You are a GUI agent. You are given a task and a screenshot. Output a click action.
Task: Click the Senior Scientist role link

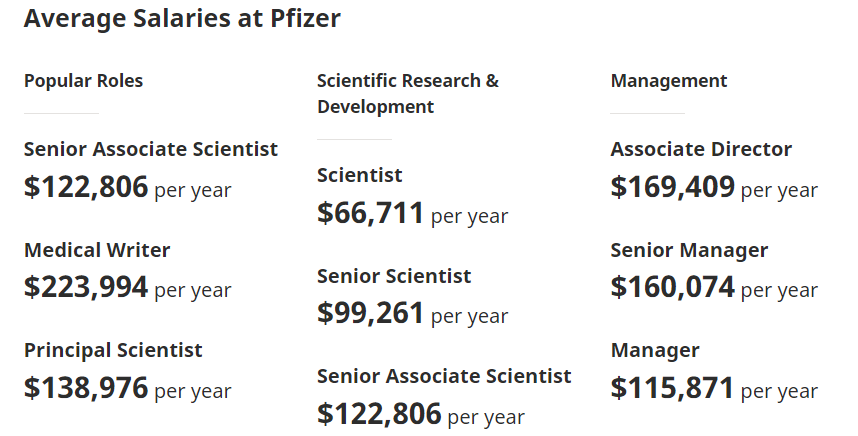394,276
